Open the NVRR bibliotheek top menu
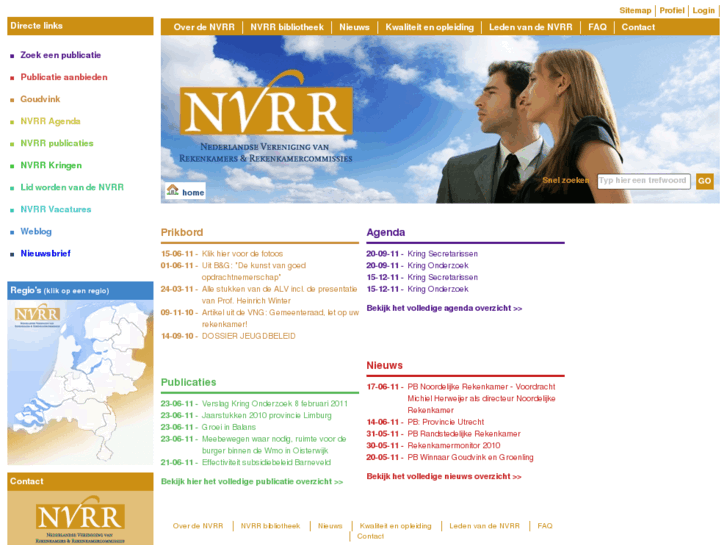This screenshot has width=727, height=545. click(x=287, y=27)
